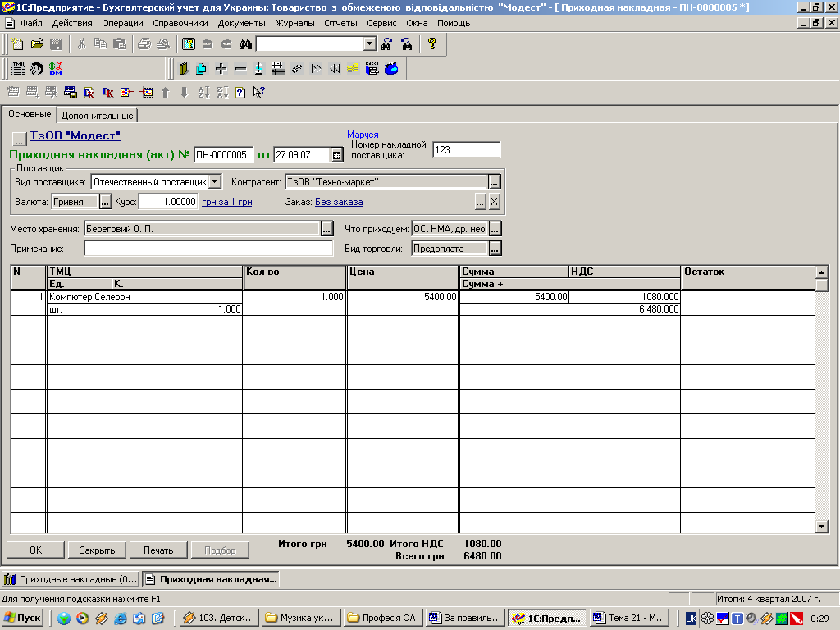Click the calendar icon next to date
This screenshot has width=840, height=630.
(x=336, y=155)
